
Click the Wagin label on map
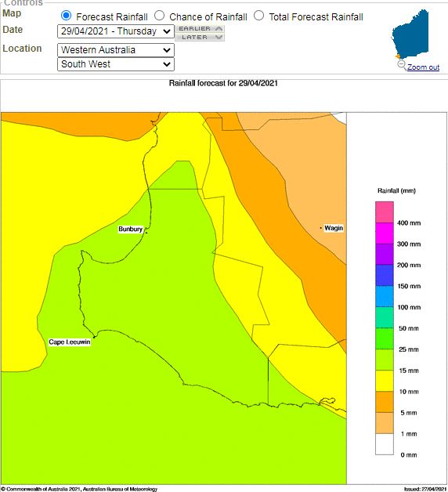tap(334, 228)
